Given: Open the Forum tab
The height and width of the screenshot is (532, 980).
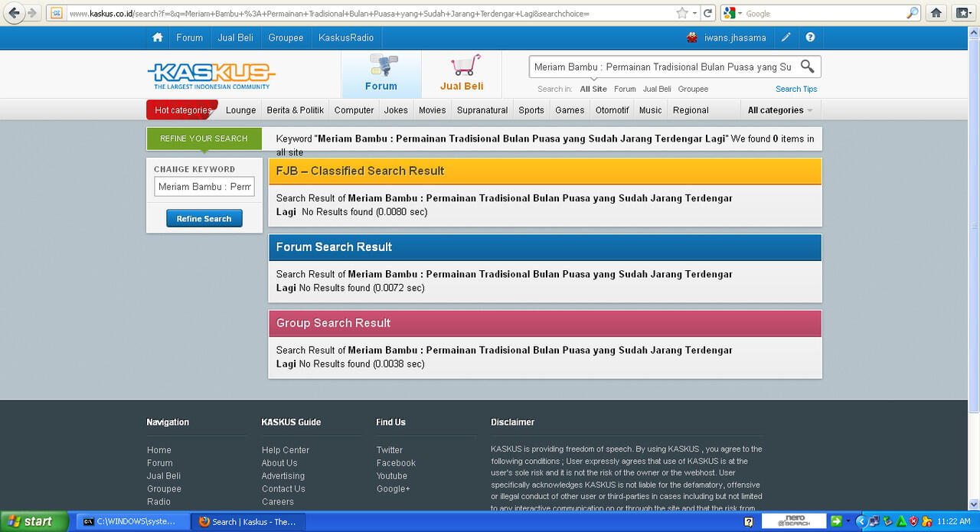Looking at the screenshot, I should [381, 74].
